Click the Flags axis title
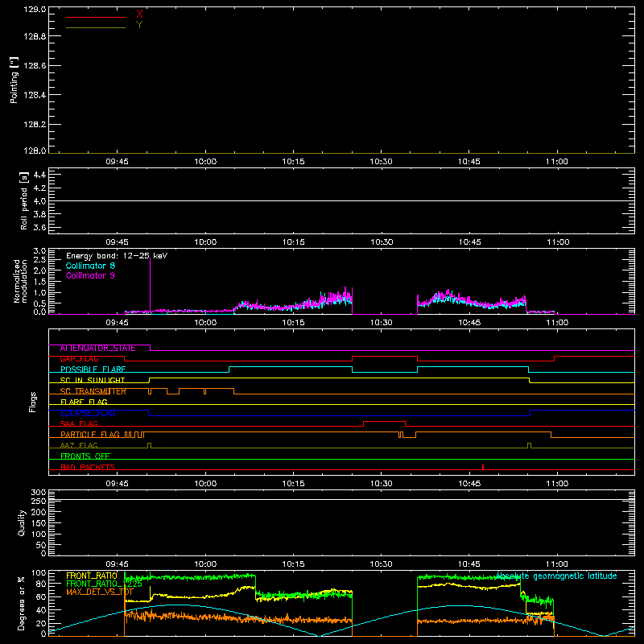The width and height of the screenshot is (644, 644). click(32, 402)
